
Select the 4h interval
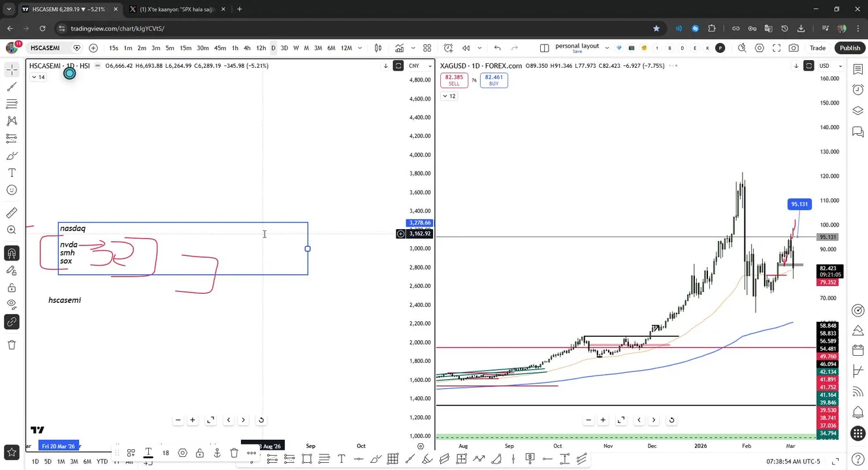247,48
